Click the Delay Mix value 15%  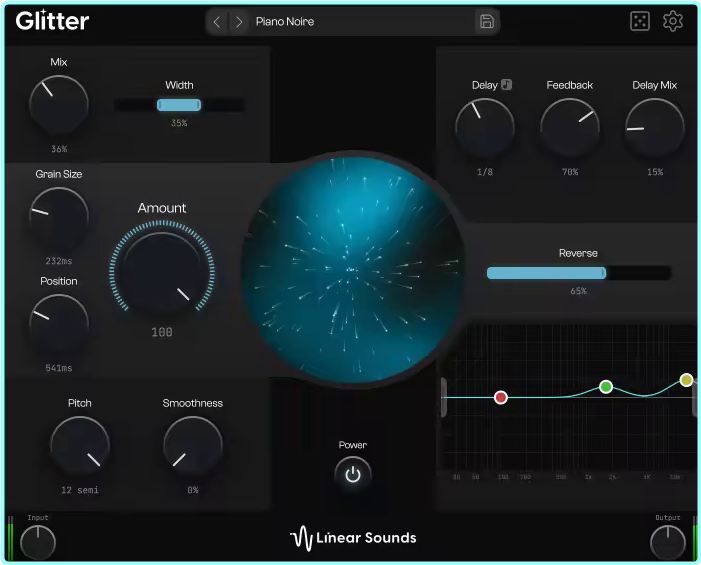click(x=655, y=172)
